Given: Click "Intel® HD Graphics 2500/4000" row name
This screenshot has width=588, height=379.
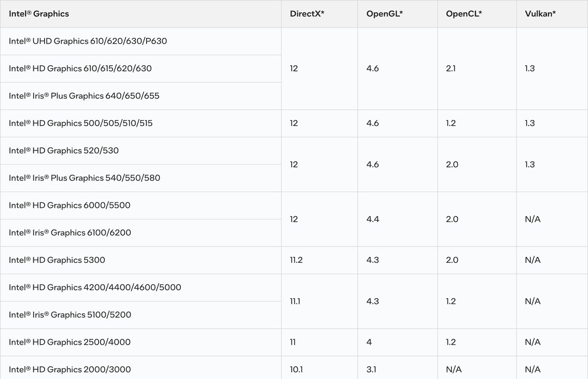Looking at the screenshot, I should (70, 342).
